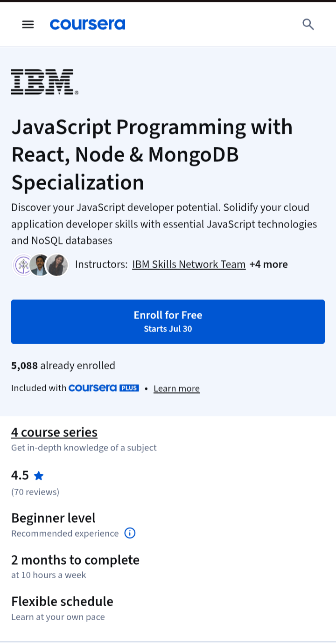The width and height of the screenshot is (336, 644).
Task: Tap the male instructor's profile photo
Action: [40, 265]
